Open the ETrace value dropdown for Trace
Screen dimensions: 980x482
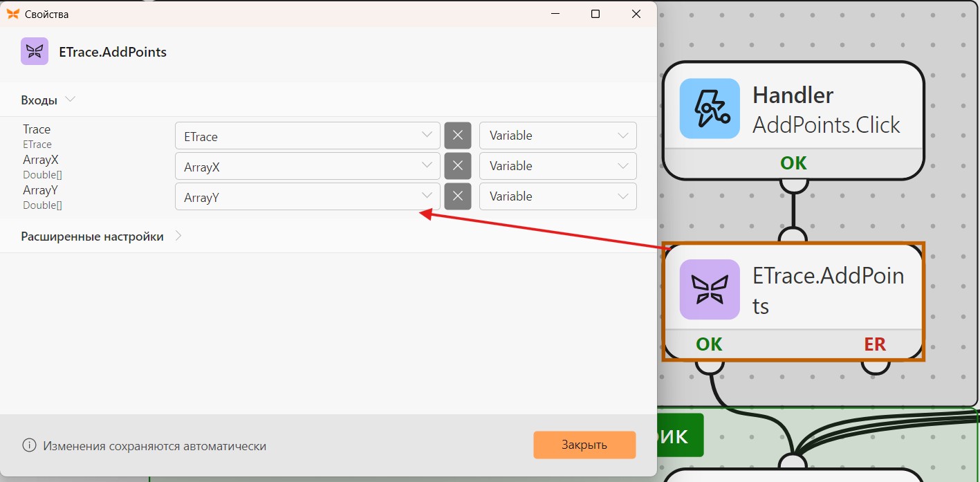[308, 136]
